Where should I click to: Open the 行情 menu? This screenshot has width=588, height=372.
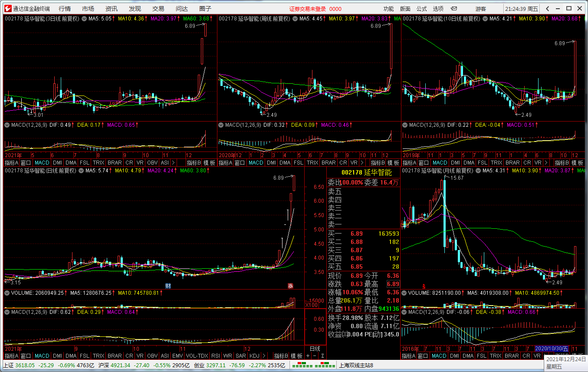pos(65,9)
